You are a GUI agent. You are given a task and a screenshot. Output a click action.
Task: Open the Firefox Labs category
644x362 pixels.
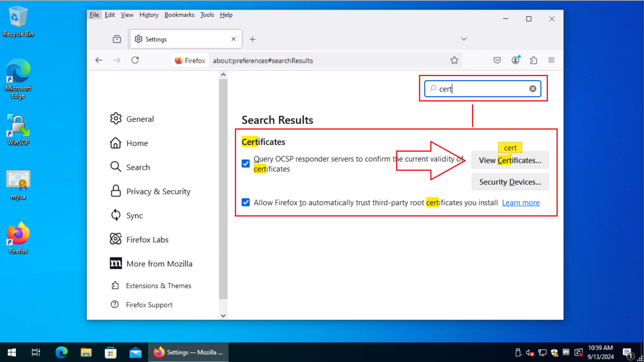pos(139,240)
